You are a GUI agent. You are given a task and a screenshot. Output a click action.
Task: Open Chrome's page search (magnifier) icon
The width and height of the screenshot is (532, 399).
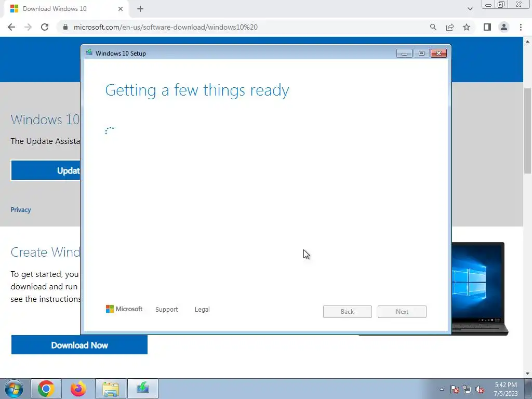point(433,27)
